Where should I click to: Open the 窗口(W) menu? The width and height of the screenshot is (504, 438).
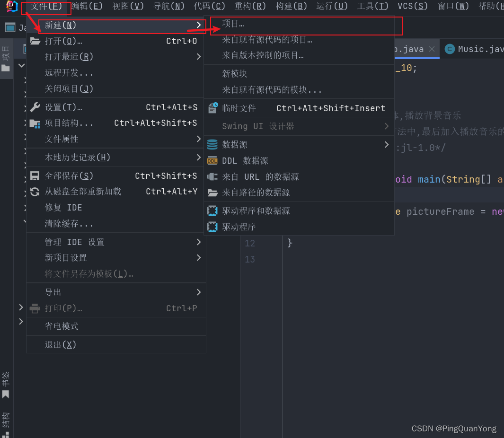coord(453,6)
